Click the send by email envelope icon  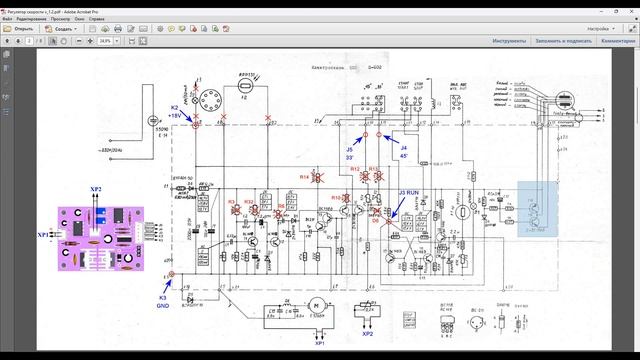tap(143, 29)
